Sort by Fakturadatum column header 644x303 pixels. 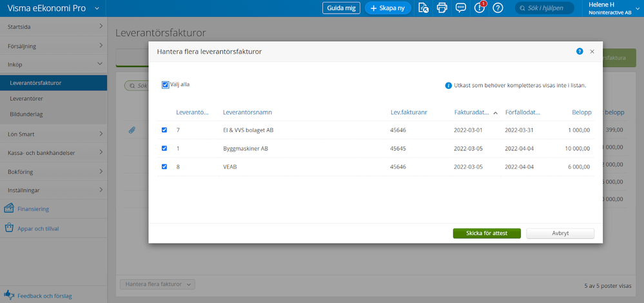click(473, 112)
